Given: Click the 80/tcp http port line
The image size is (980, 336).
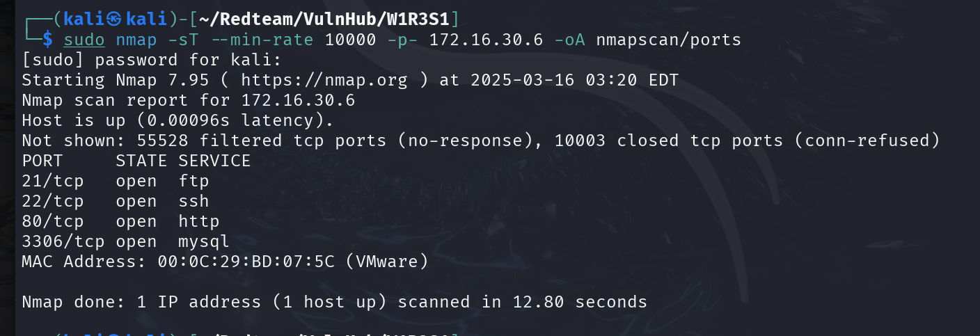Looking at the screenshot, I should click(120, 221).
